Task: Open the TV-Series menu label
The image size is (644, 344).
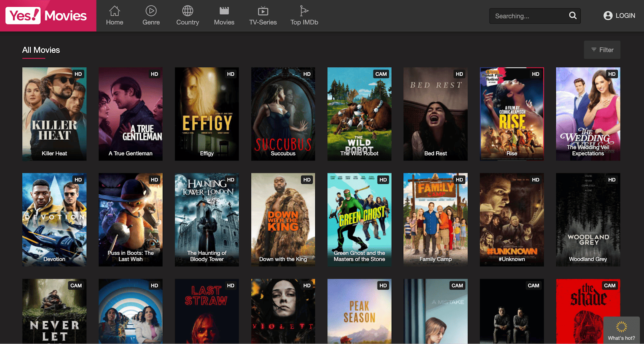Action: tap(263, 22)
